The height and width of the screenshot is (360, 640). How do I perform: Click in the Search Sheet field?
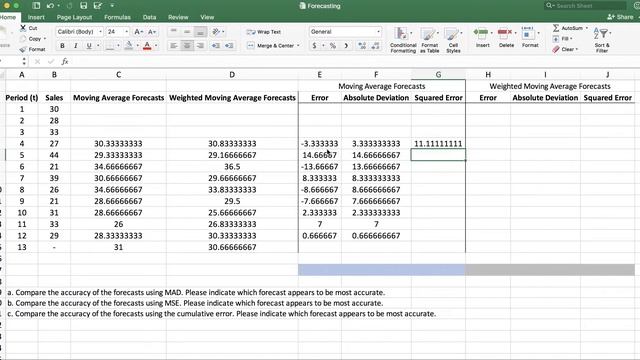point(585,6)
